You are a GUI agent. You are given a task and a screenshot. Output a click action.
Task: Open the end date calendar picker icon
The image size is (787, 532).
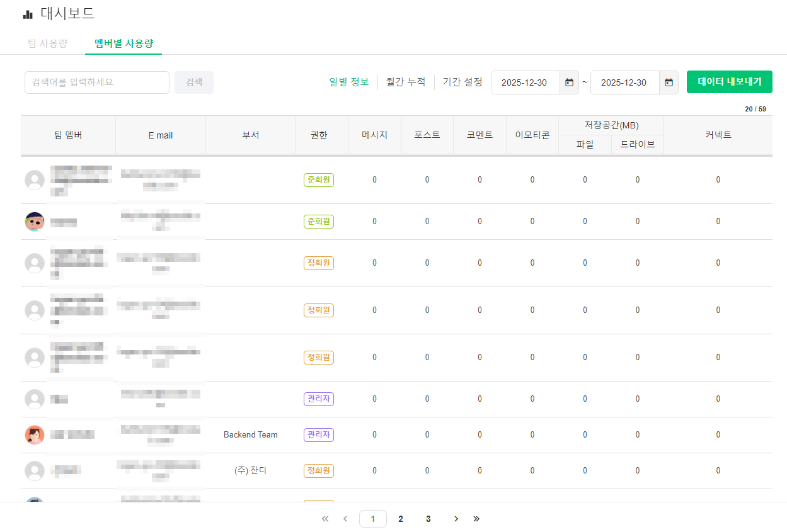click(x=669, y=82)
